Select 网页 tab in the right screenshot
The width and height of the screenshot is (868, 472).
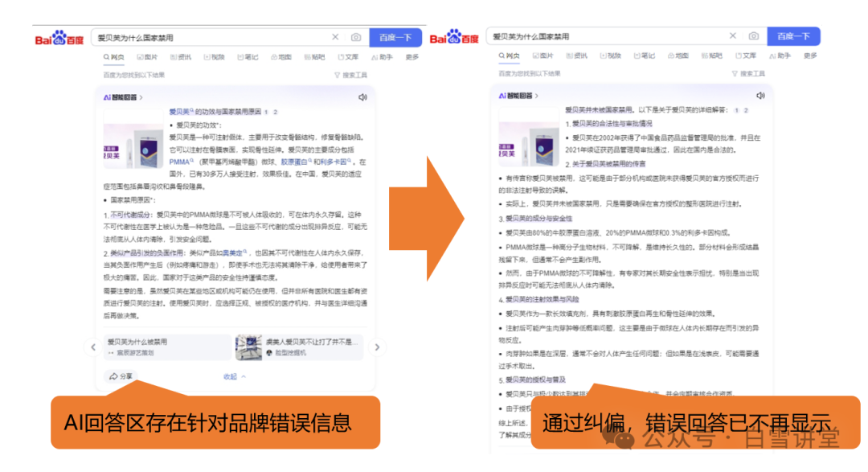(x=509, y=55)
